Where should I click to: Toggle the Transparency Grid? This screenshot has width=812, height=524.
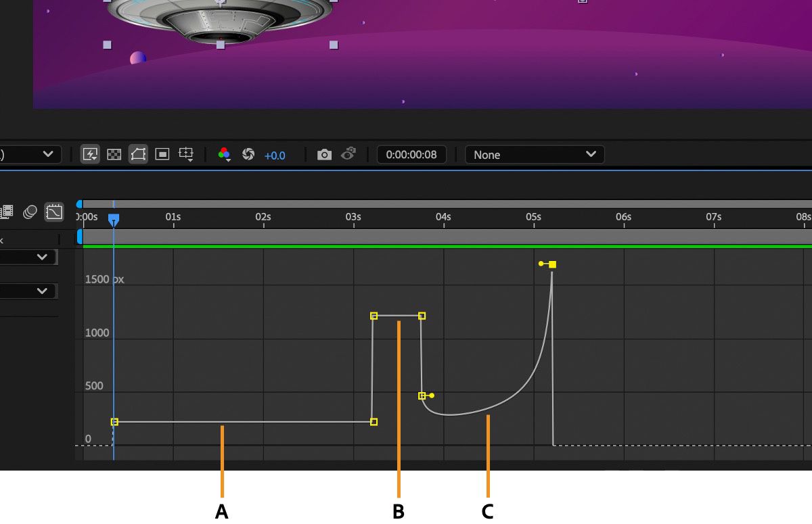tap(114, 154)
